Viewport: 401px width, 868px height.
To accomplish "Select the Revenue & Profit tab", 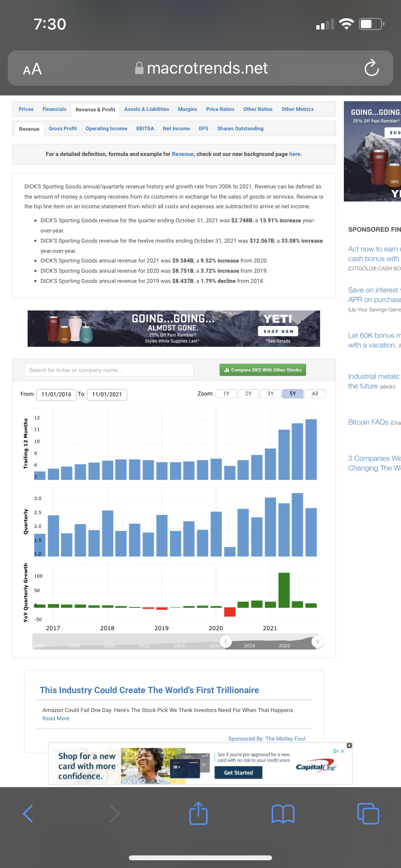I will (x=95, y=109).
